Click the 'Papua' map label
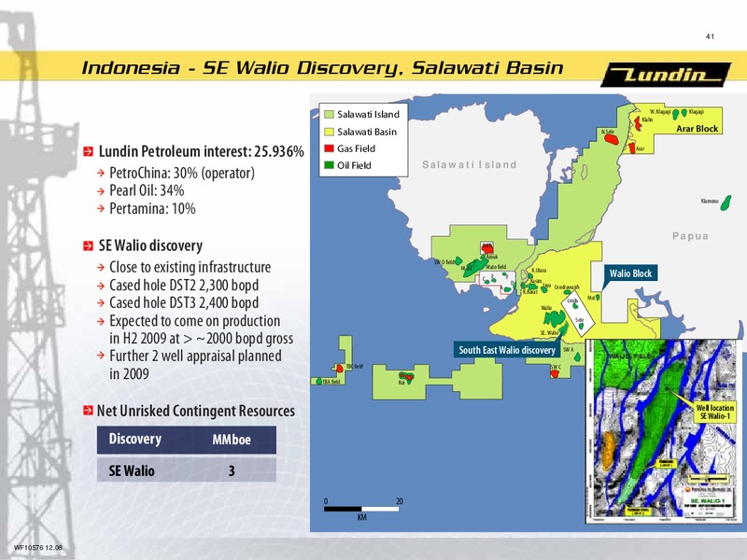The height and width of the screenshot is (560, 747). click(690, 236)
